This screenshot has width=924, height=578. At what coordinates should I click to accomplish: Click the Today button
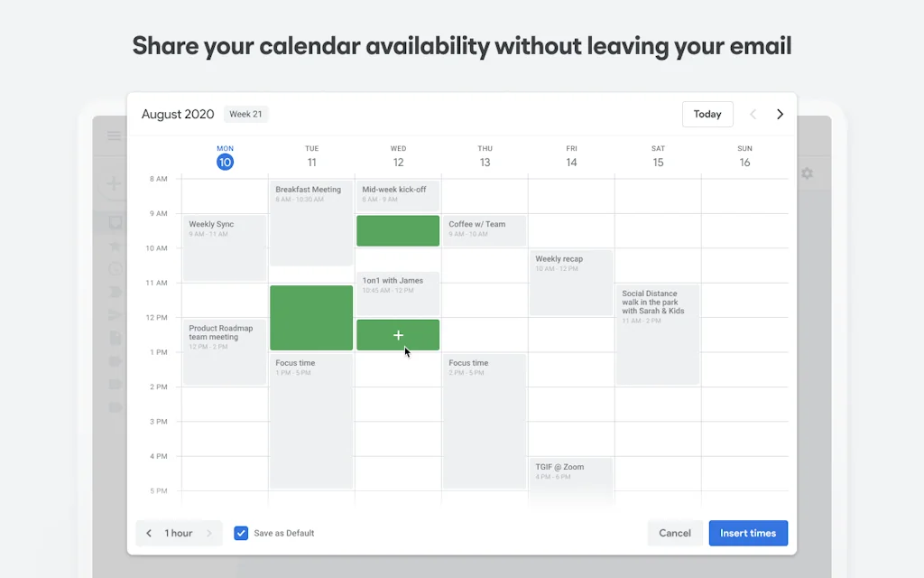[x=707, y=115]
